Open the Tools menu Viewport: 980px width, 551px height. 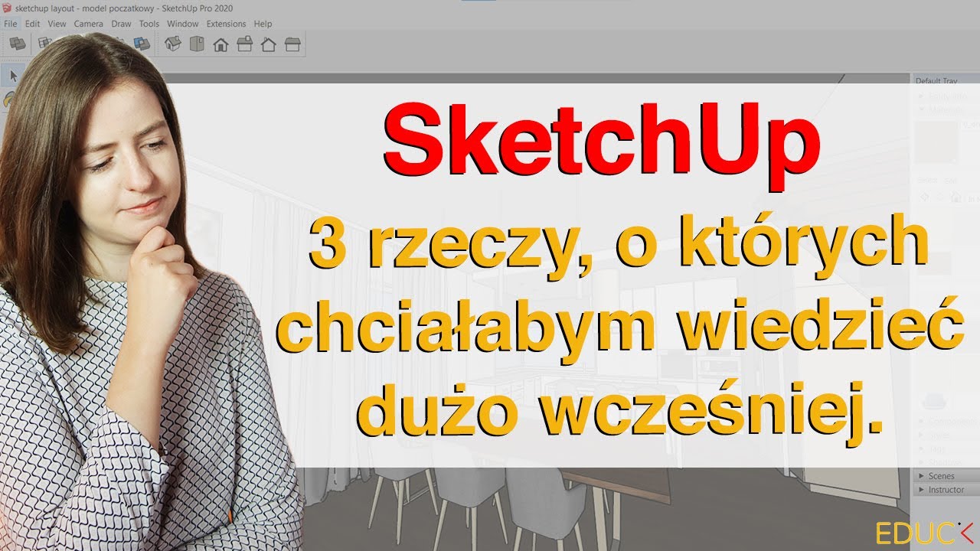(149, 24)
